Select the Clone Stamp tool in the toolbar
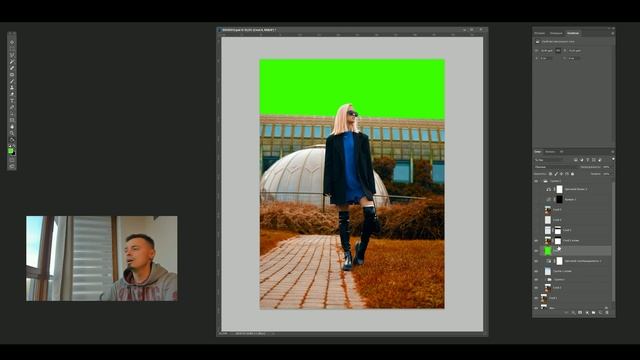Image resolution: width=640 pixels, height=360 pixels. coord(12,87)
